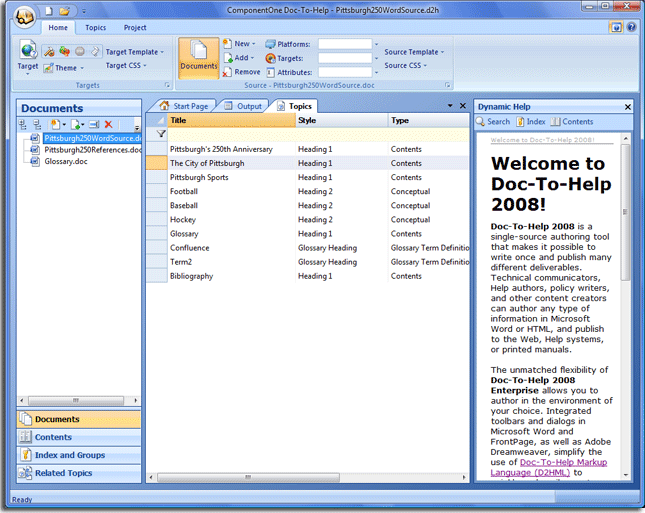Expand the Targets combo arrow

click(x=376, y=58)
